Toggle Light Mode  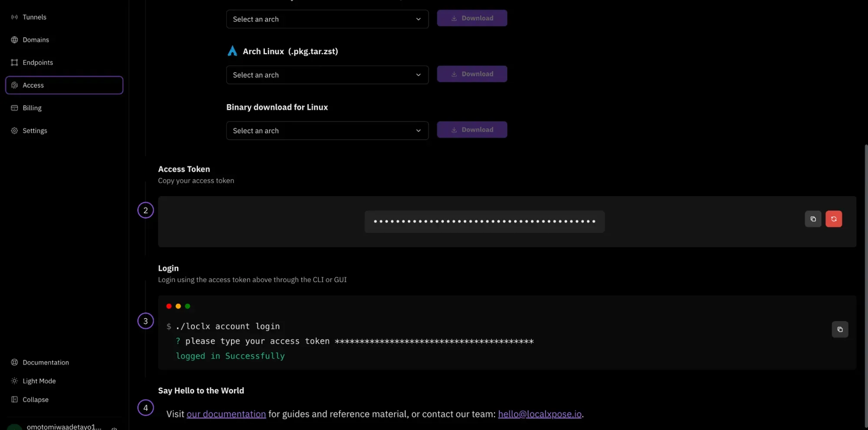13,381
